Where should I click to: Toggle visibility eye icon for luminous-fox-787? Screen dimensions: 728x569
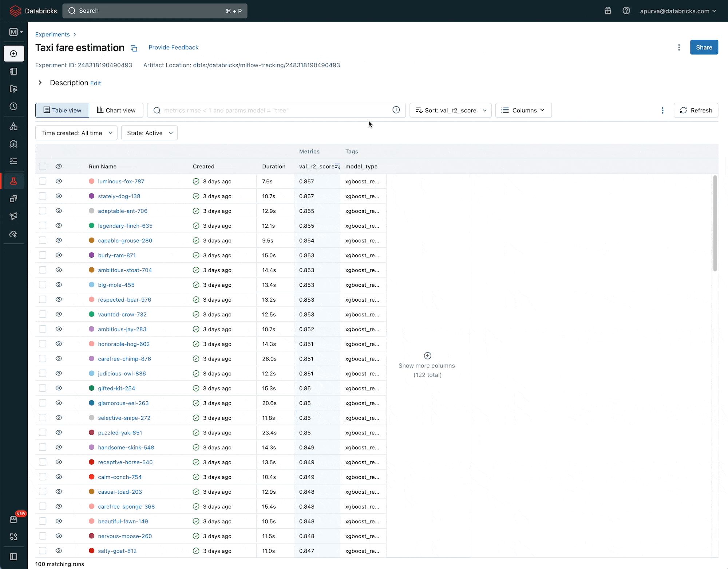click(59, 181)
